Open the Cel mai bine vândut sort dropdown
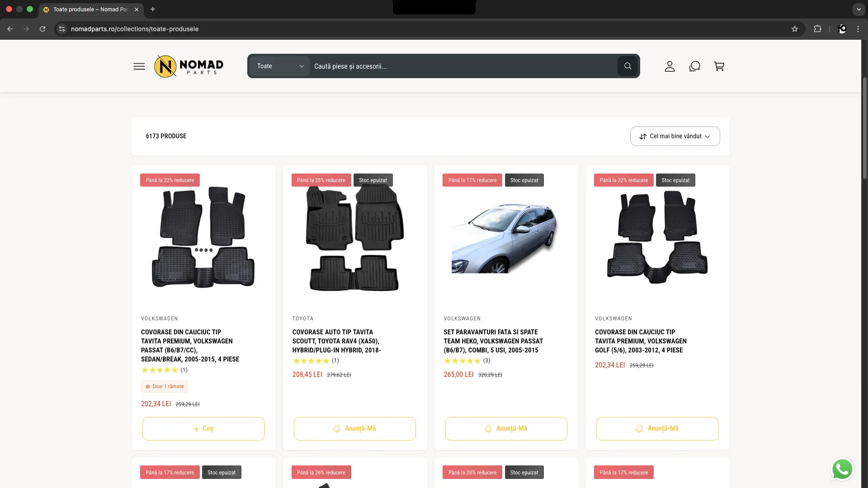The width and height of the screenshot is (868, 488). 675,136
